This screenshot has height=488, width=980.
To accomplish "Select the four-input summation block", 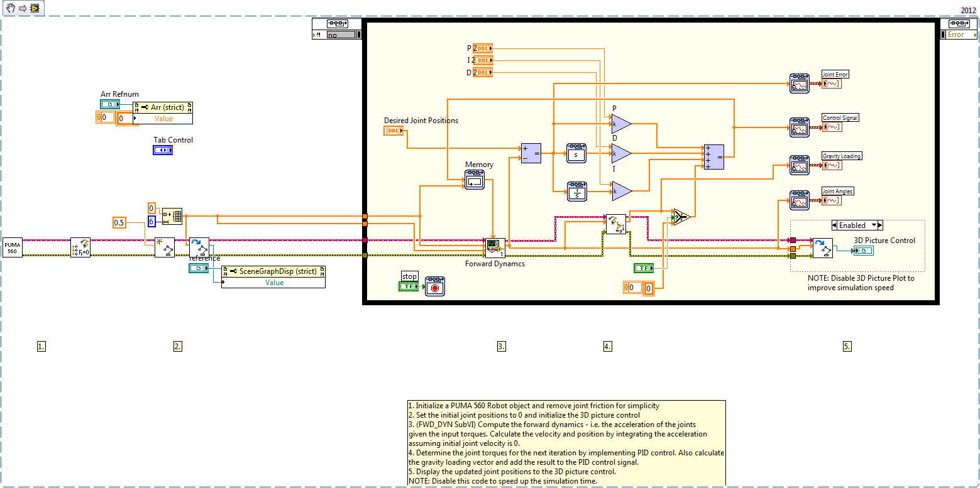I will point(713,156).
